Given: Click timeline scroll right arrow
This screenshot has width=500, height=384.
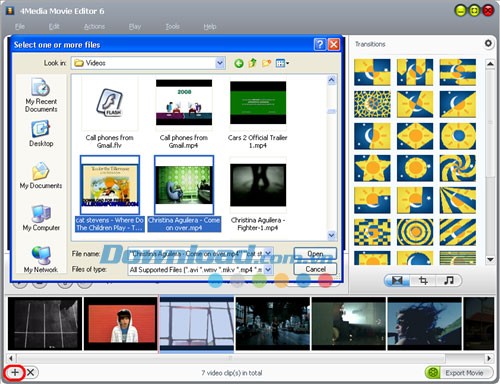Looking at the screenshot, I should coord(489,358).
